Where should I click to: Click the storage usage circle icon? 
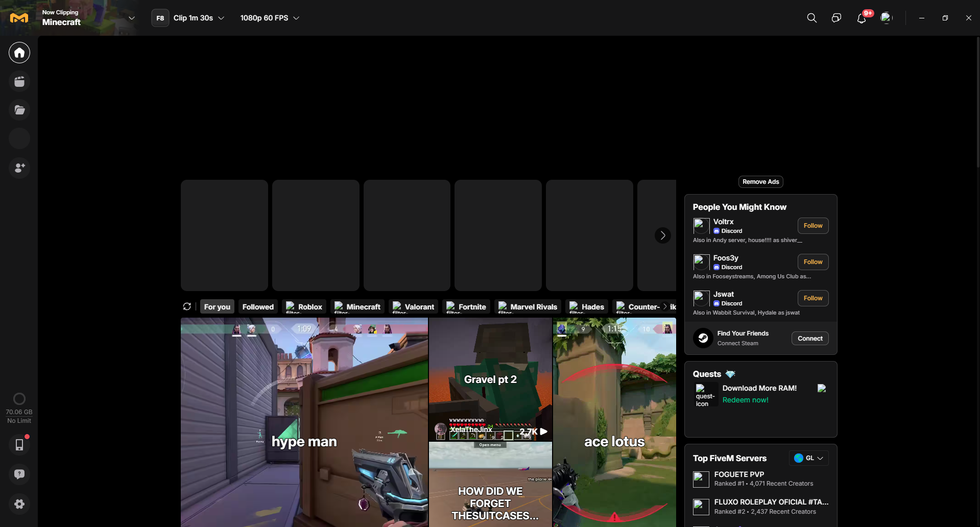(x=19, y=399)
